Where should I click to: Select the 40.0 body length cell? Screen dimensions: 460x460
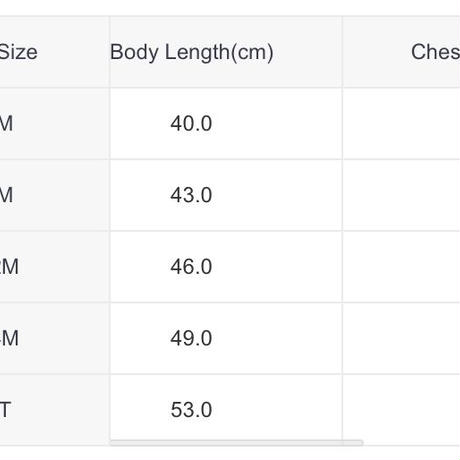coord(226,124)
